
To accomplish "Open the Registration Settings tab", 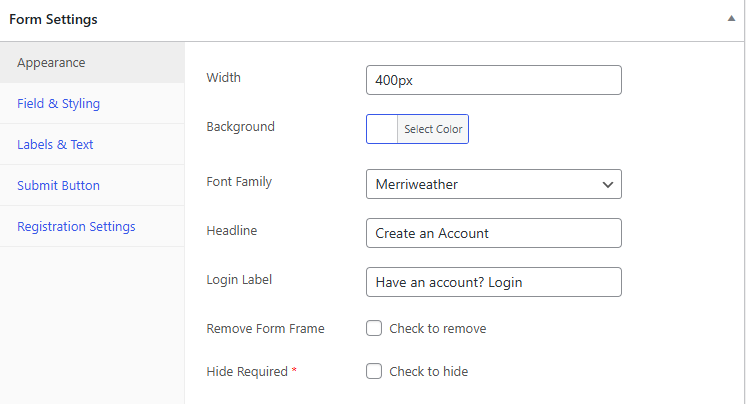I will point(92,226).
